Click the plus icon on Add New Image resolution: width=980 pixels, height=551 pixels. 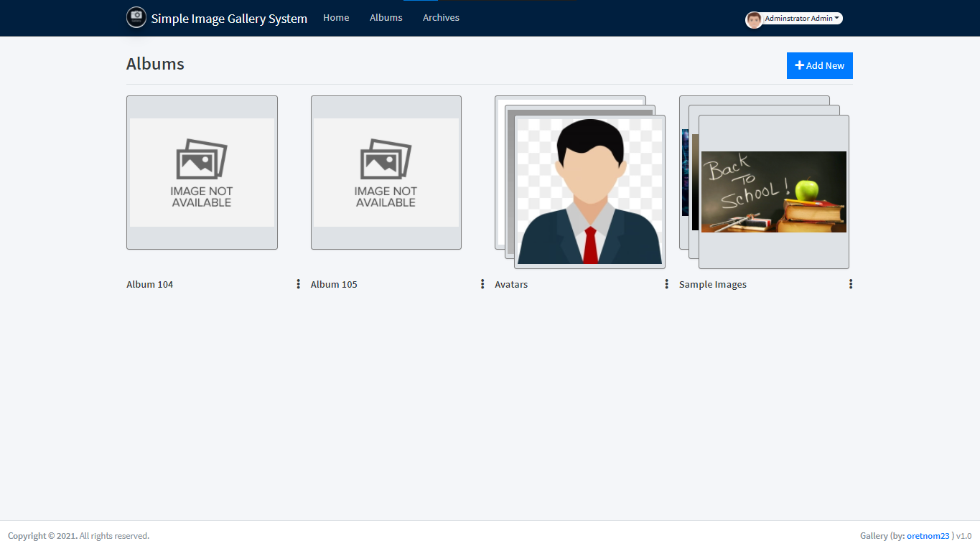click(x=799, y=65)
